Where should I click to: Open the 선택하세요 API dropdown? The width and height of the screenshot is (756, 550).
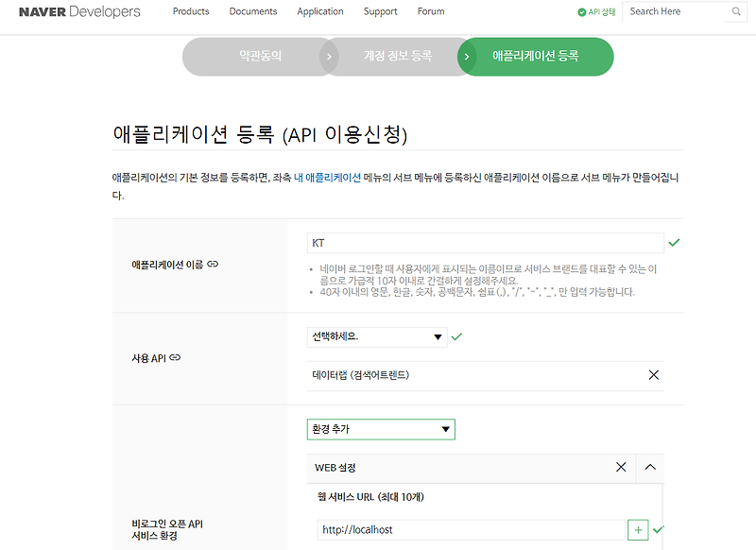375,336
